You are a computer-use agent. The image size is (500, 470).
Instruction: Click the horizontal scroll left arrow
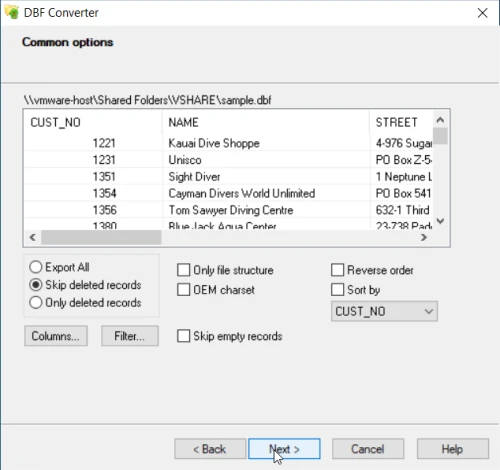(x=32, y=237)
